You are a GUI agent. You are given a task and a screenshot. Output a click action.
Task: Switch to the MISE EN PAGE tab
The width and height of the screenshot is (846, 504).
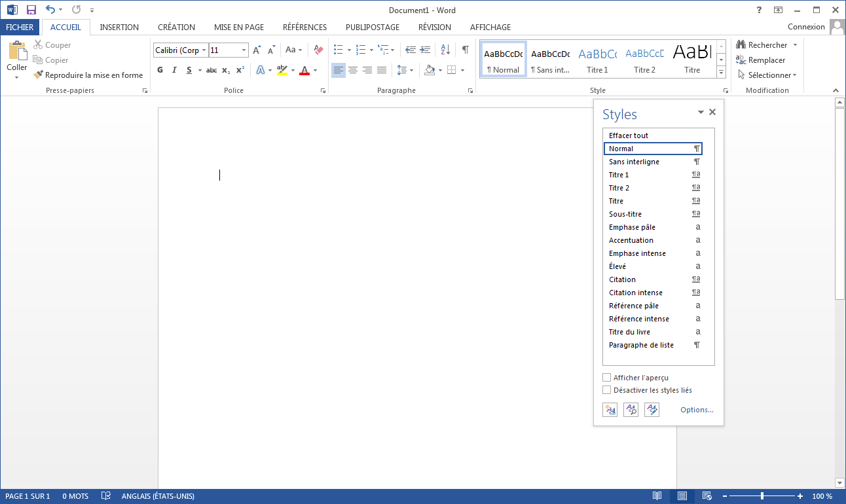click(x=239, y=27)
